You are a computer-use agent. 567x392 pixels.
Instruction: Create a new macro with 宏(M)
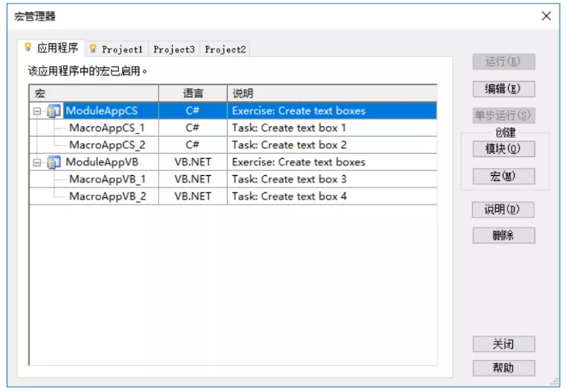click(x=503, y=176)
